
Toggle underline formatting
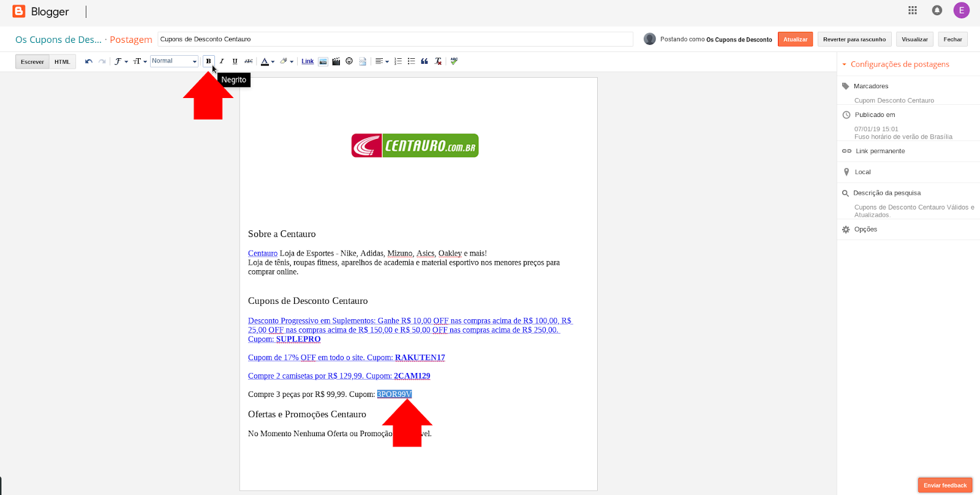[x=235, y=61]
